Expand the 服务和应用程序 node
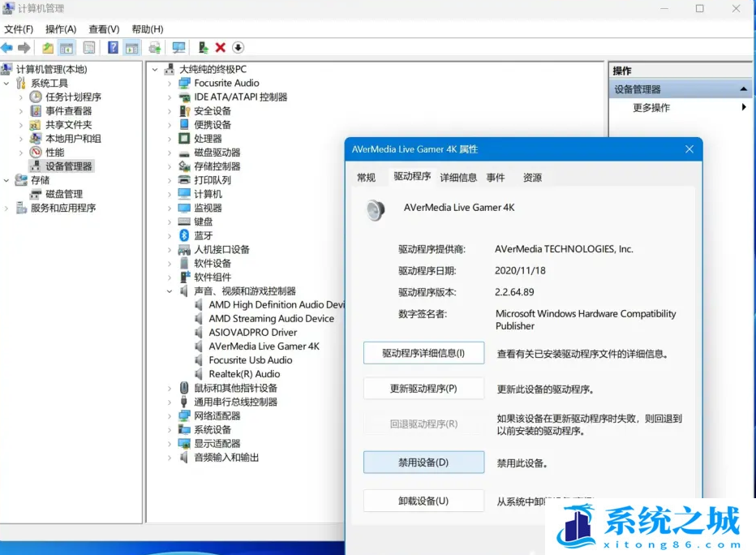 6,209
